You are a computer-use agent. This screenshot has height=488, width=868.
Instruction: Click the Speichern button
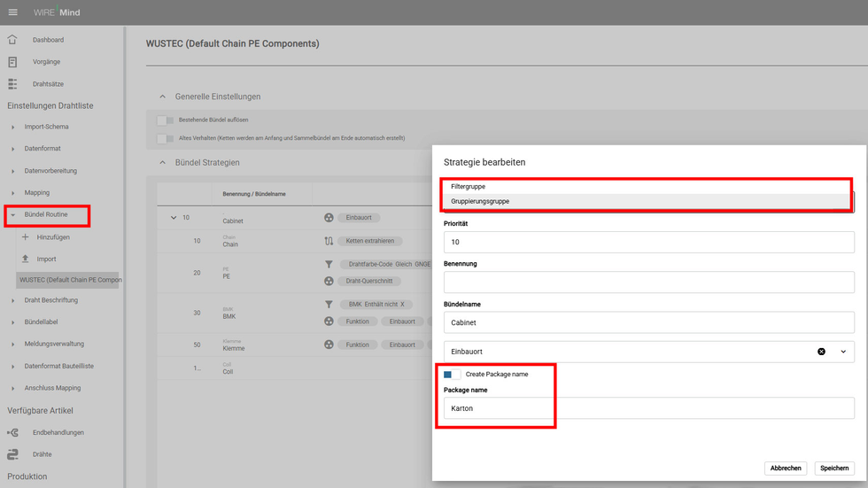coord(834,469)
